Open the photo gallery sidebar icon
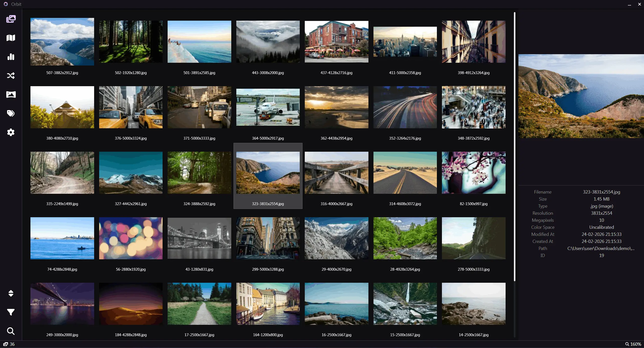 [x=11, y=19]
